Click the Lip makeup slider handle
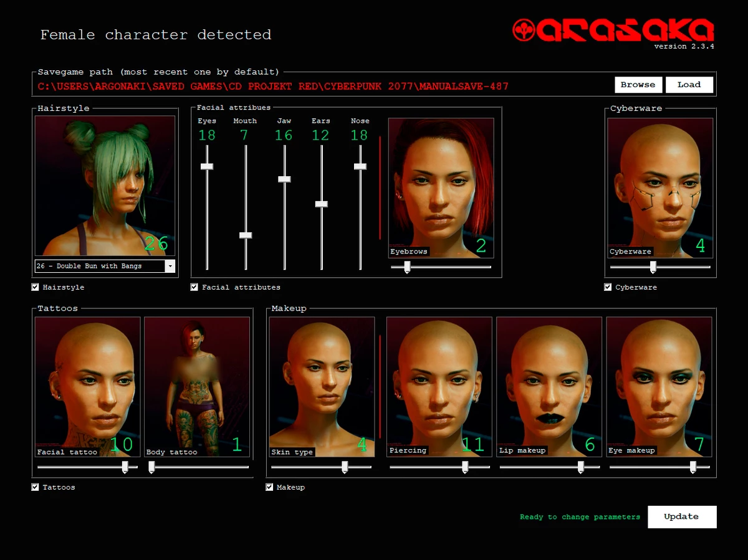 581,467
